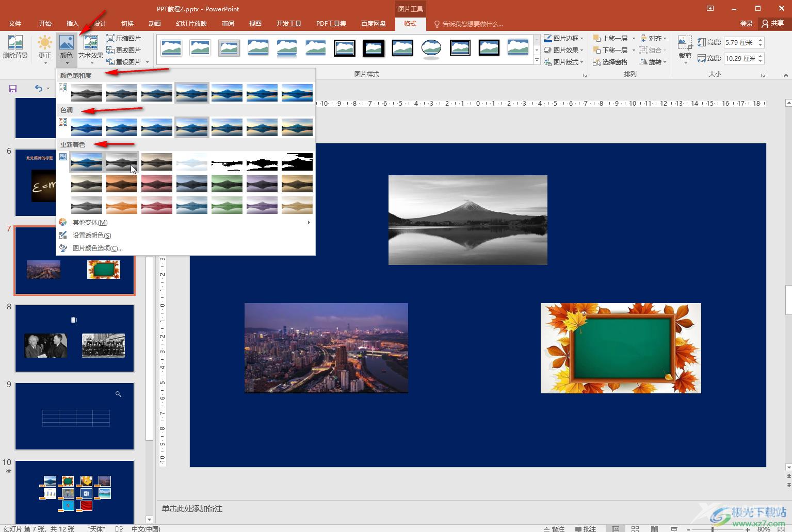Apply the first picture style in gallery
The width and height of the screenshot is (792, 532).
[x=171, y=48]
